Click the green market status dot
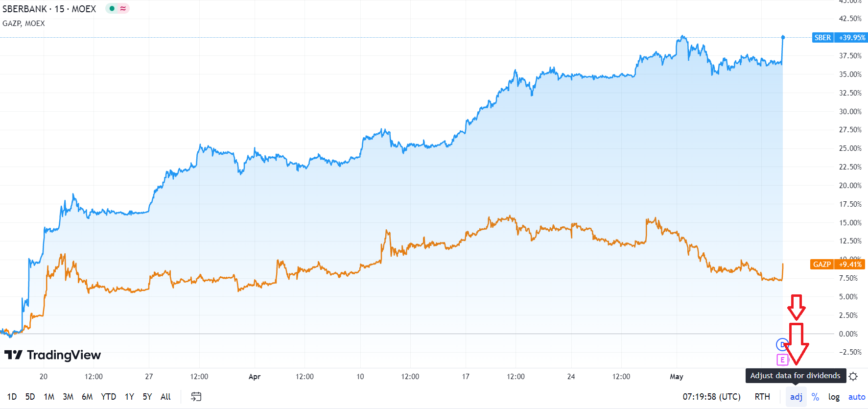The image size is (868, 409). coord(112,8)
